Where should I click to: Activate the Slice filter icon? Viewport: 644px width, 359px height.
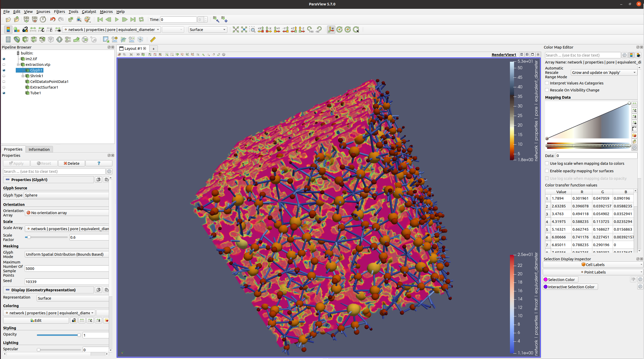(x=34, y=40)
